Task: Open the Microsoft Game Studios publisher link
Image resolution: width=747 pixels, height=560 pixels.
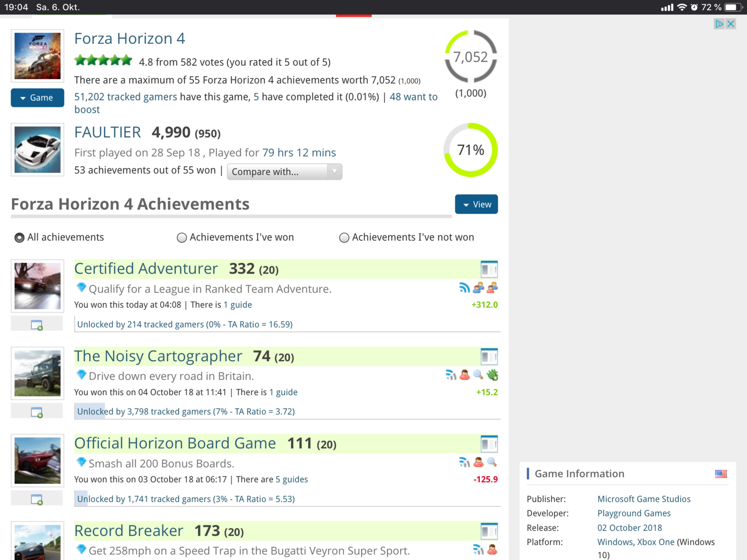Action: (x=644, y=499)
